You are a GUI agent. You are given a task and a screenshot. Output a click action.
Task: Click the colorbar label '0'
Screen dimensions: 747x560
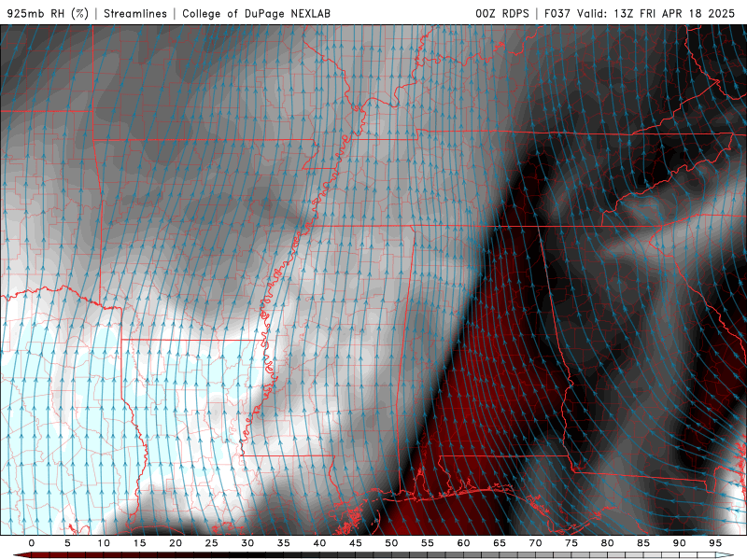(32, 543)
